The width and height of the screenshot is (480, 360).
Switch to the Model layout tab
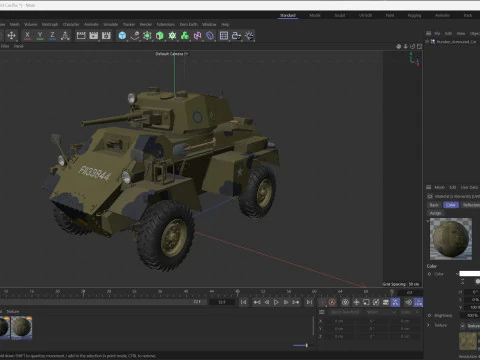(x=315, y=15)
